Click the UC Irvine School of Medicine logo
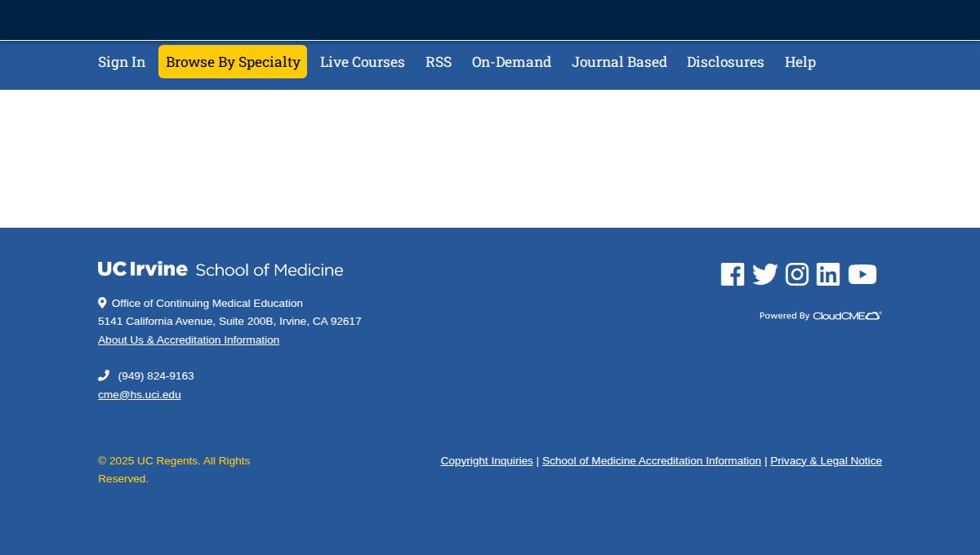This screenshot has height=555, width=980. [x=220, y=269]
